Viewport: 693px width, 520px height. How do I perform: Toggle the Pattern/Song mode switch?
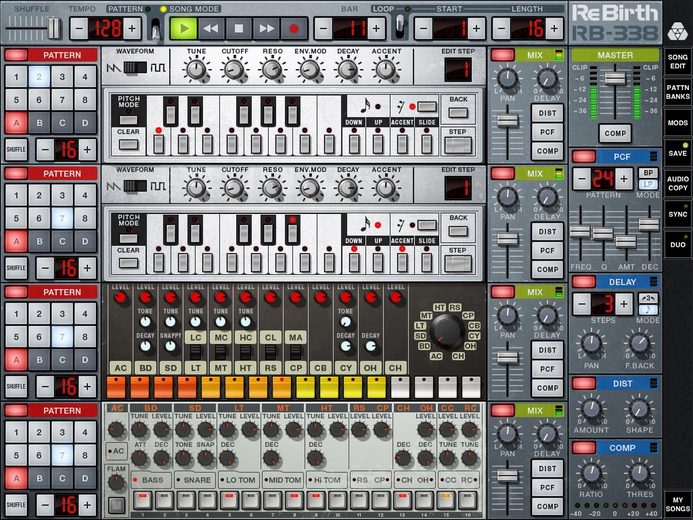(156, 29)
